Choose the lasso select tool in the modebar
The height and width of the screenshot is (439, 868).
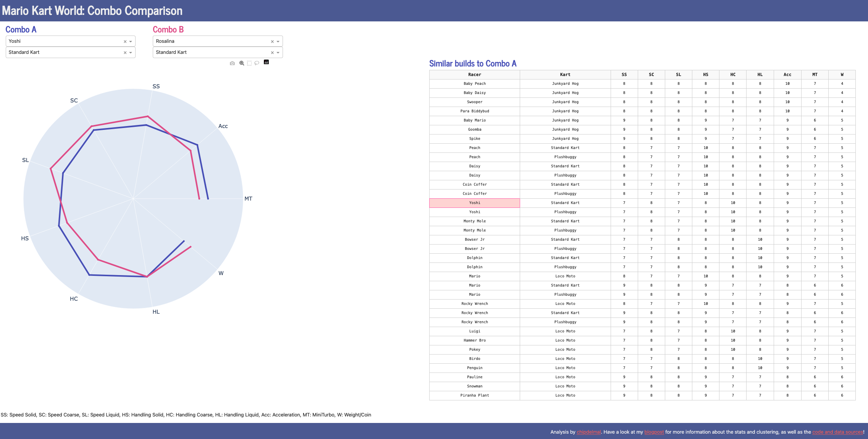257,63
